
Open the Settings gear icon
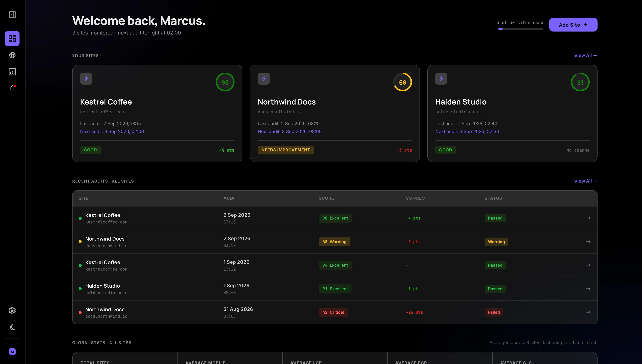coord(12,311)
